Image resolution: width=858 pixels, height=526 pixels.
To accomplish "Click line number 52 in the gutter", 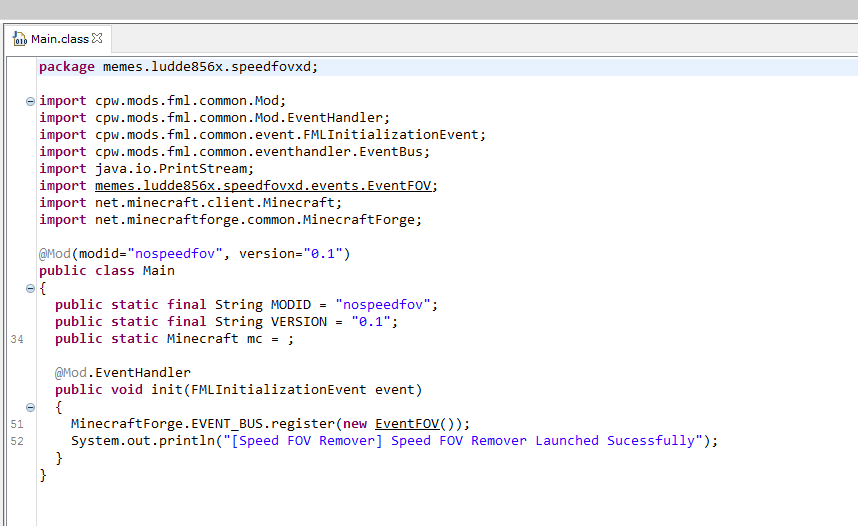I will (17, 441).
